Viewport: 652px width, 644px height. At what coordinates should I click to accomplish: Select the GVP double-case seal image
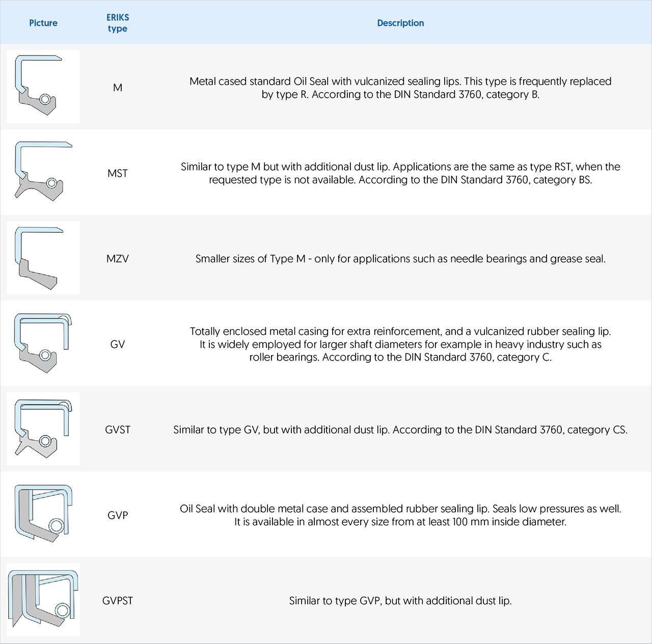[x=43, y=514]
